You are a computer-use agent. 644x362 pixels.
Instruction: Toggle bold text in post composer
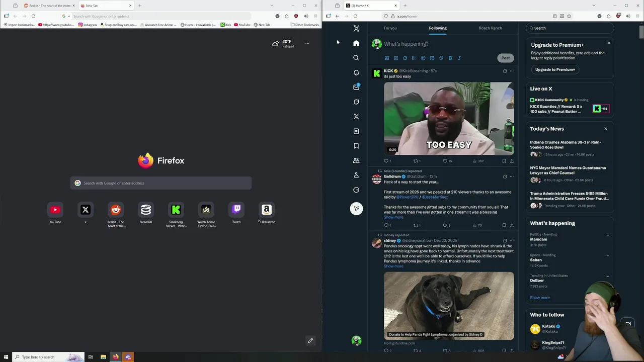450,58
